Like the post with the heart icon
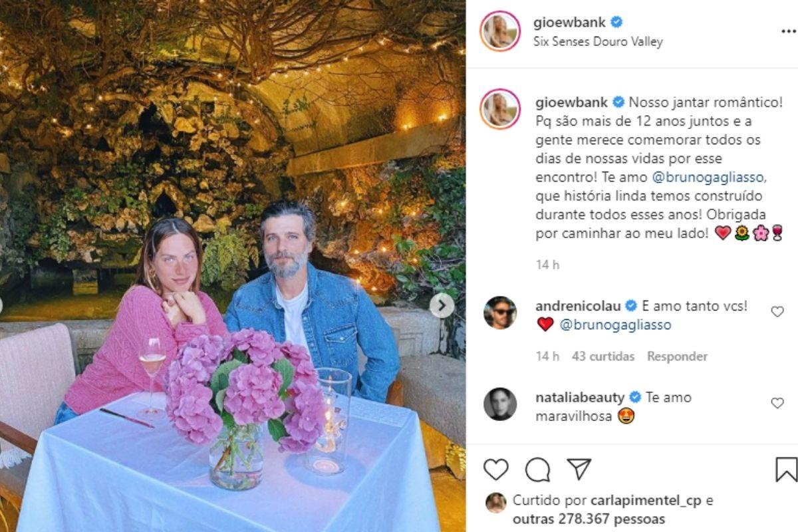The height and width of the screenshot is (532, 798). click(x=495, y=469)
